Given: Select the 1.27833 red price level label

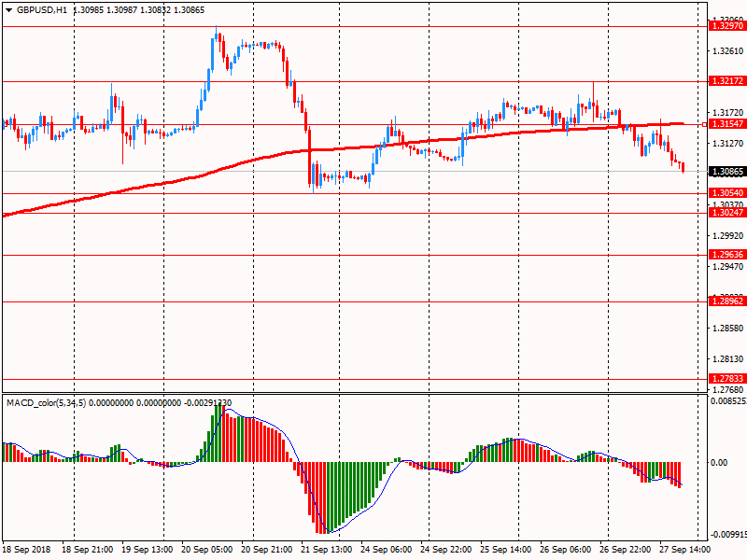Looking at the screenshot, I should pyautogui.click(x=726, y=379).
